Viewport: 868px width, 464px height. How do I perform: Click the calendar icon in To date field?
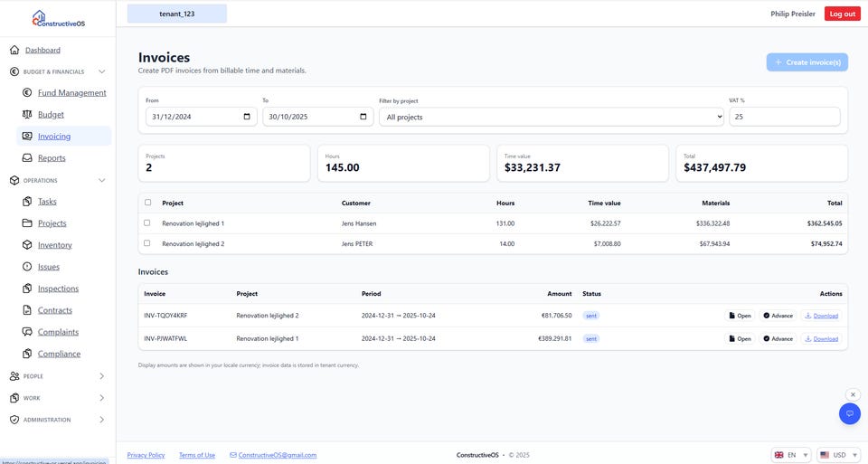363,117
